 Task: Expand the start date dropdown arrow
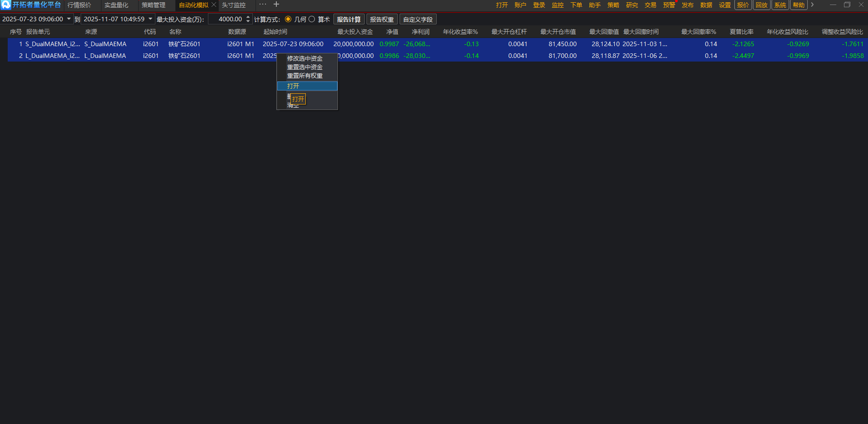pyautogui.click(x=69, y=19)
